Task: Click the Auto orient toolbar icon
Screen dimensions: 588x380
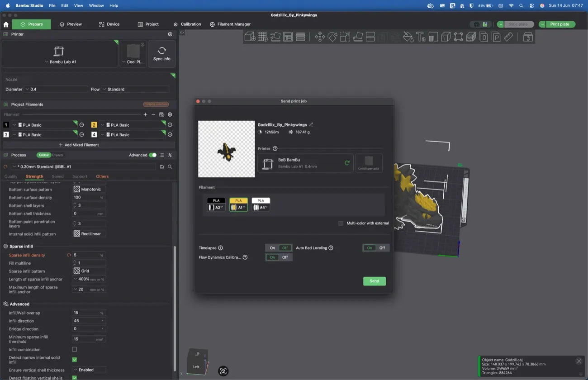Action: pos(275,37)
